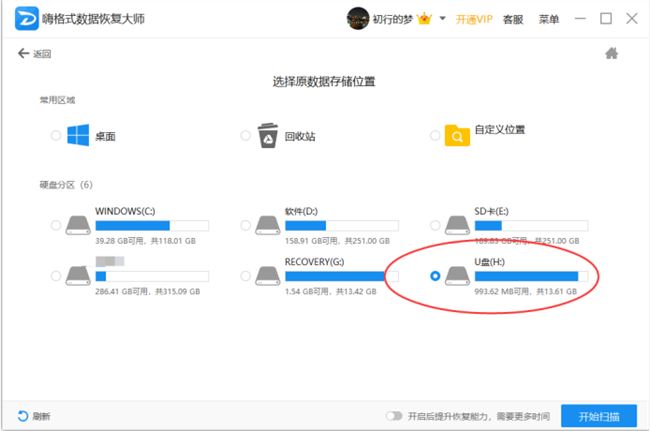This screenshot has height=431, width=650.
Task: Select the 315.09 GB partition radio button
Action: 56,276
